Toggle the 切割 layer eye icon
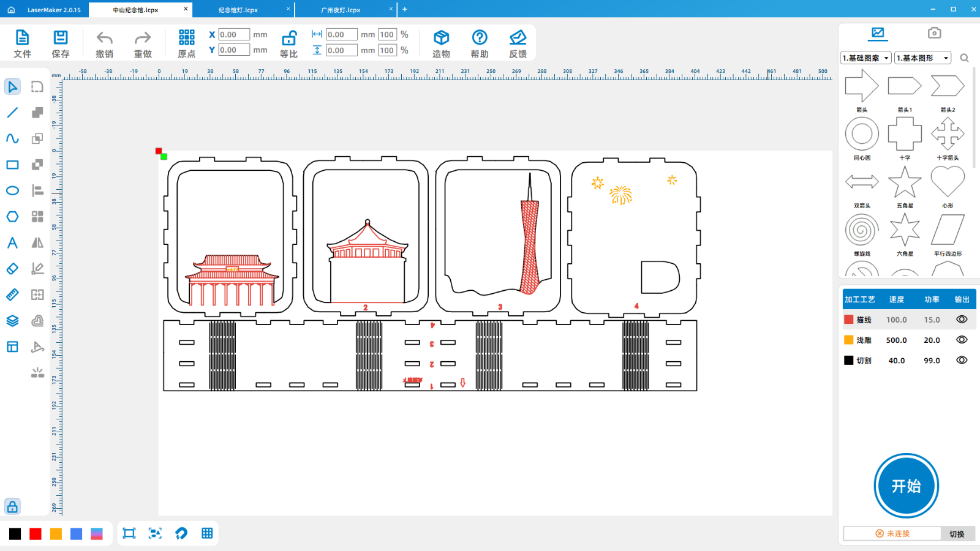Image resolution: width=980 pixels, height=551 pixels. (962, 361)
